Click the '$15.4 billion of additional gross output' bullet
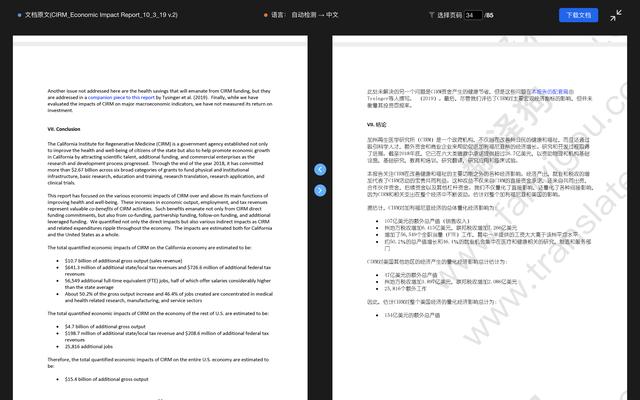Viewport: 640px width, 400px height. (106, 379)
